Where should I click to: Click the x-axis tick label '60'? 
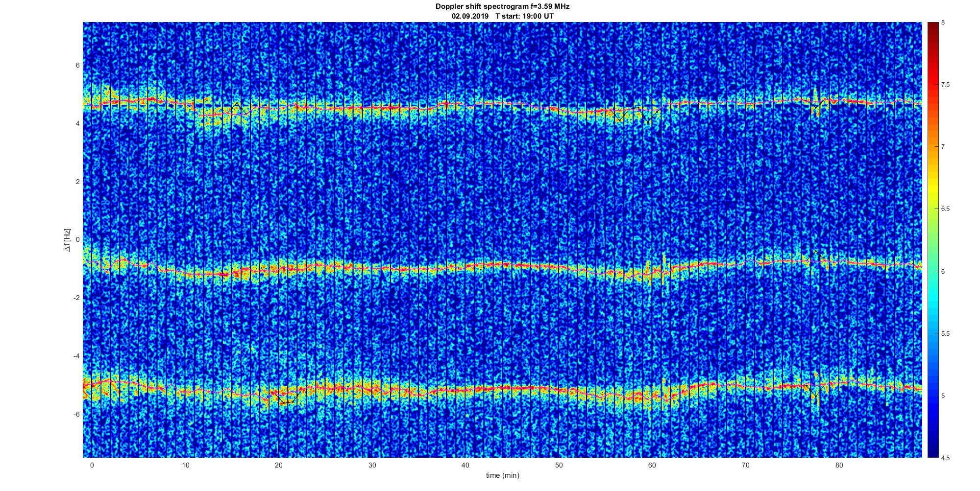point(652,465)
